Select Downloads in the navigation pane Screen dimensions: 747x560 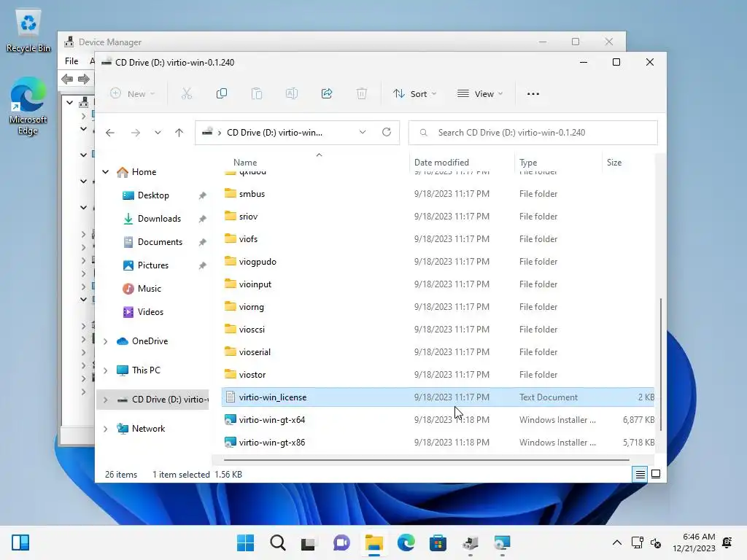[159, 219]
